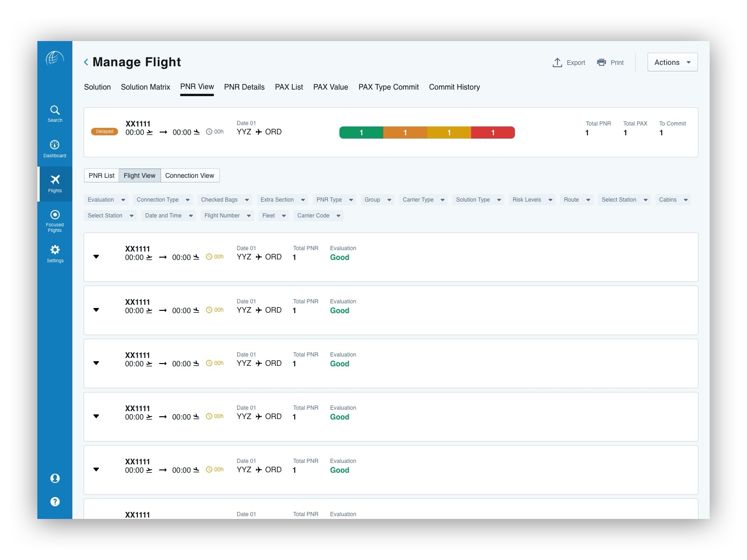Click the back arrow next to Manage Flight
Viewport: 747px width, 560px height.
coord(86,62)
